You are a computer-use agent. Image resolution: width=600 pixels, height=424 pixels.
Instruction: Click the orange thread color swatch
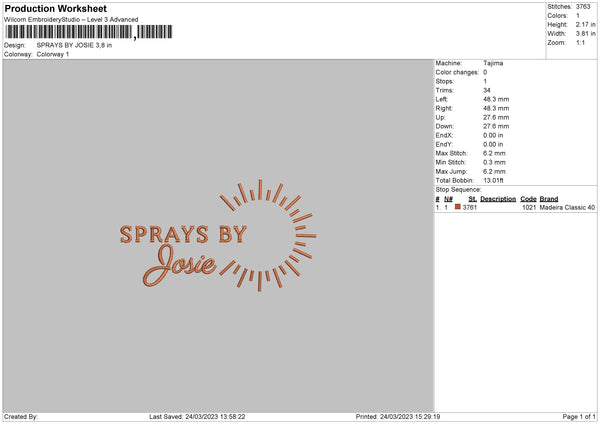tap(458, 207)
